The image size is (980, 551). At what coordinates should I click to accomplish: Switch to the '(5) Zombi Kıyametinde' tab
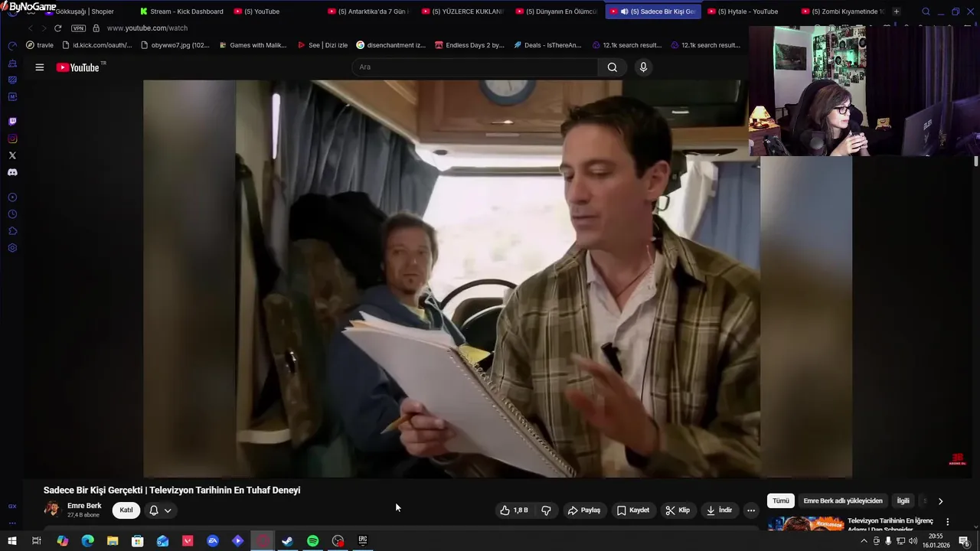point(842,11)
